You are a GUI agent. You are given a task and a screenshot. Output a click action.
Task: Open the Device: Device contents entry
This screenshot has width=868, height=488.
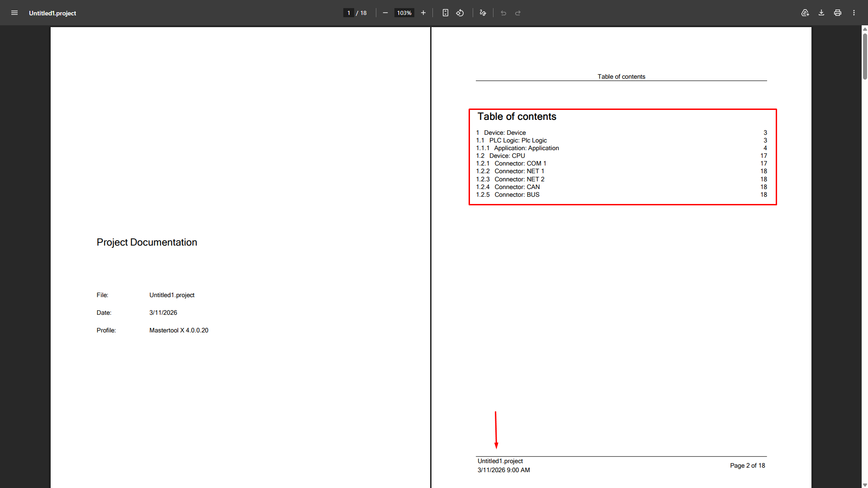pos(505,133)
